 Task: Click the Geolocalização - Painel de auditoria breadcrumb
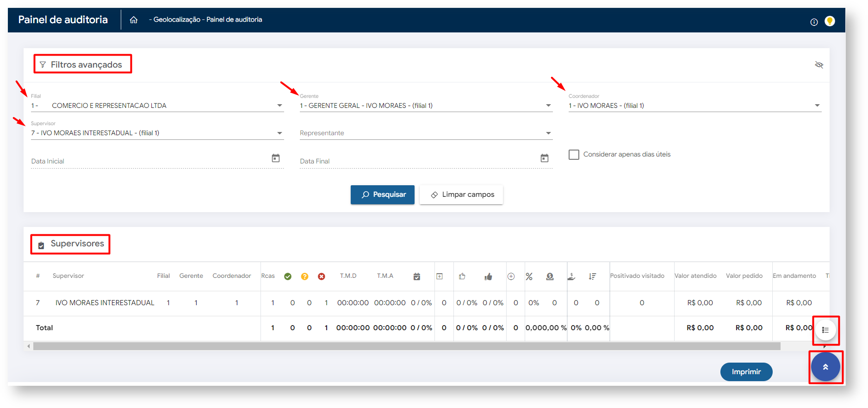point(208,20)
